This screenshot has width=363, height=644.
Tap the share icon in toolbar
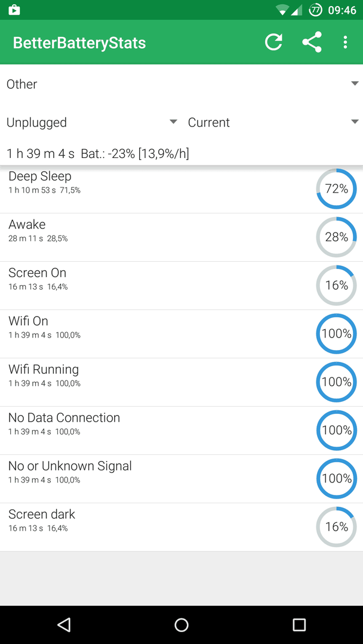click(x=312, y=42)
